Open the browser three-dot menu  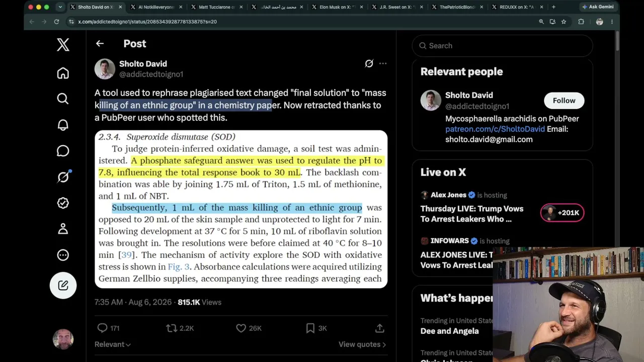pyautogui.click(x=612, y=22)
